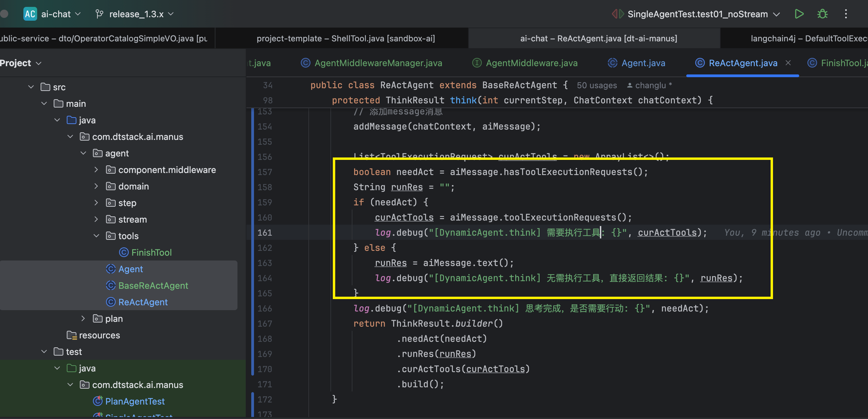Click the AgentMiddleware interface icon on its tab
The image size is (868, 419).
point(477,63)
